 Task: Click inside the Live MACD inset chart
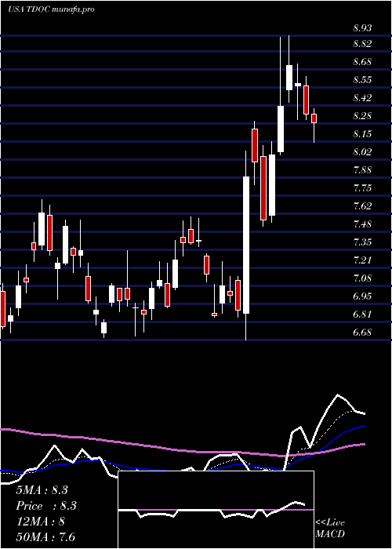[216, 510]
